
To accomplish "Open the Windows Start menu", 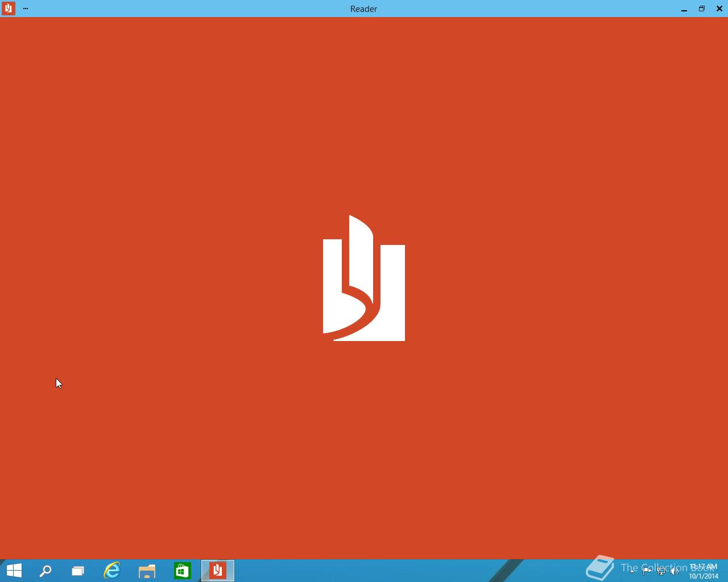I will [x=14, y=571].
